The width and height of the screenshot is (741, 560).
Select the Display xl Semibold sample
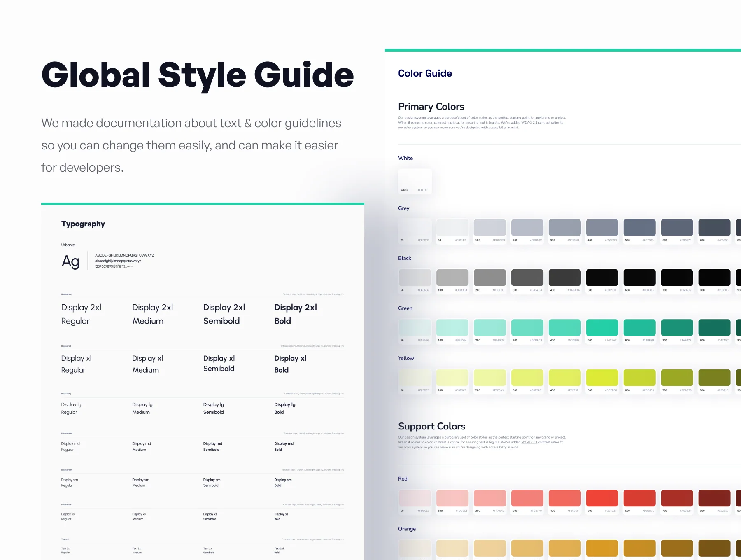[219, 364]
